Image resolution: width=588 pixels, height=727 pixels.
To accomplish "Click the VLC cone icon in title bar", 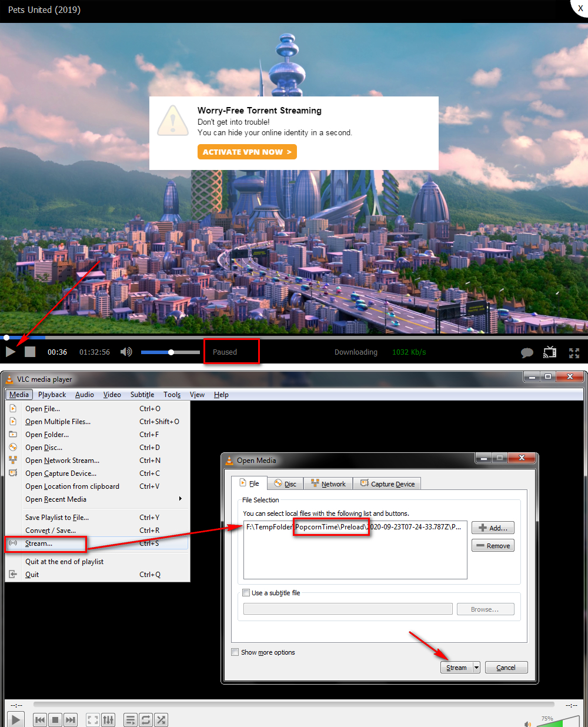I will [x=9, y=379].
